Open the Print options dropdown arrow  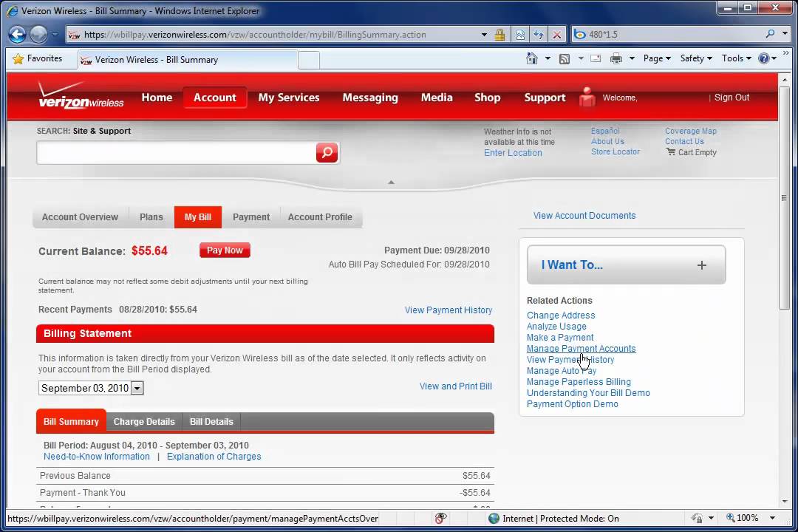(632, 58)
